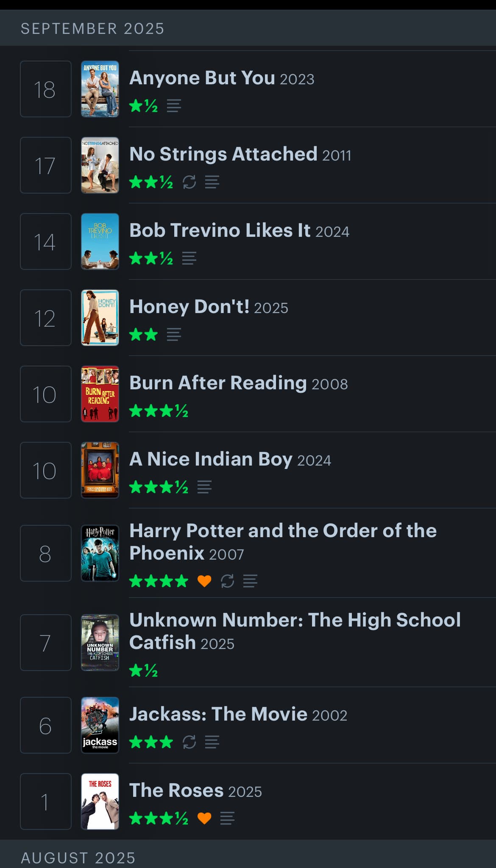
Task: Click rewatch icon on Harry Potter entry
Action: [228, 581]
